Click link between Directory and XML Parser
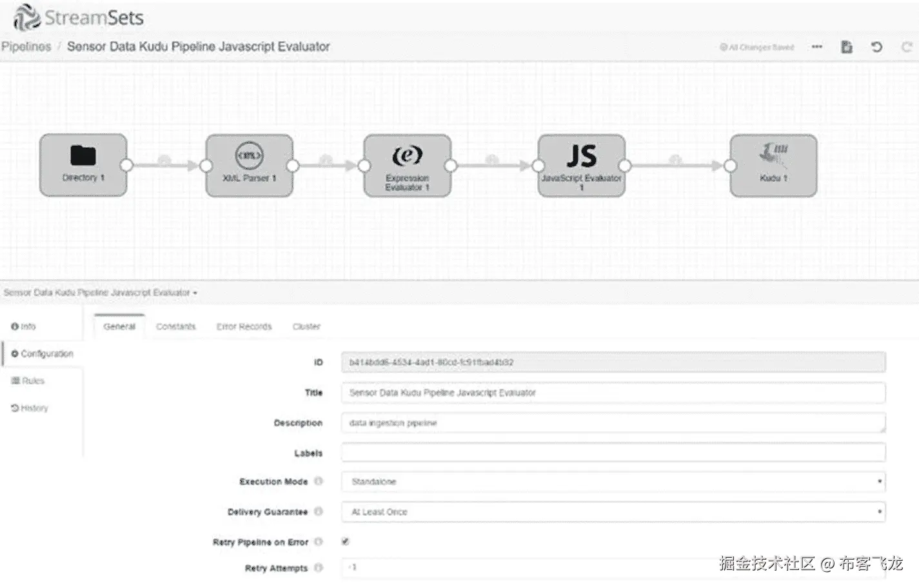Screen dimensions: 919x588 165,165
